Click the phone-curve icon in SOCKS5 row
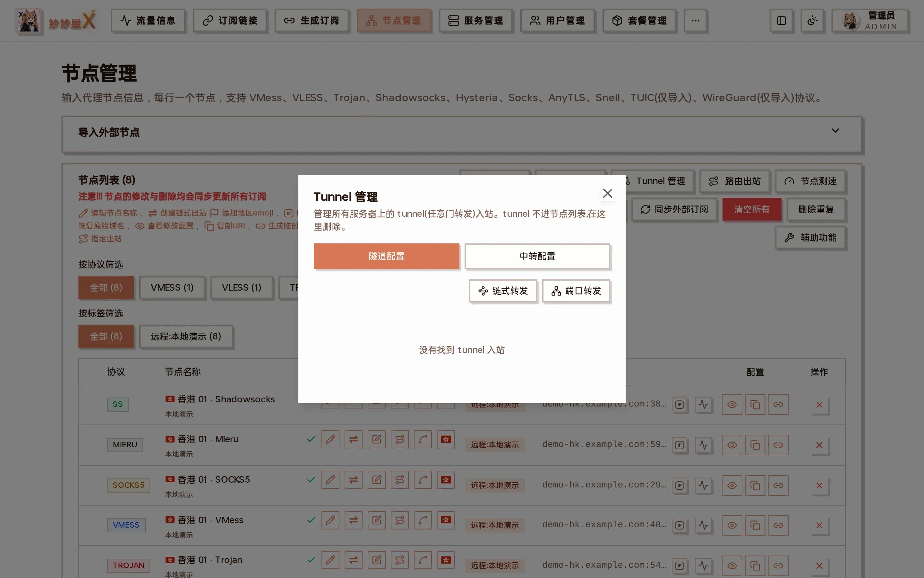 423,479
